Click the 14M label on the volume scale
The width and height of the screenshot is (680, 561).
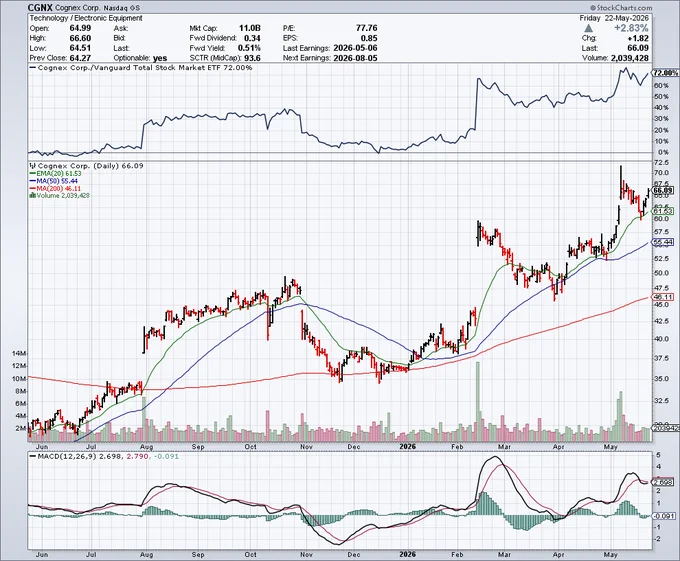[x=20, y=354]
